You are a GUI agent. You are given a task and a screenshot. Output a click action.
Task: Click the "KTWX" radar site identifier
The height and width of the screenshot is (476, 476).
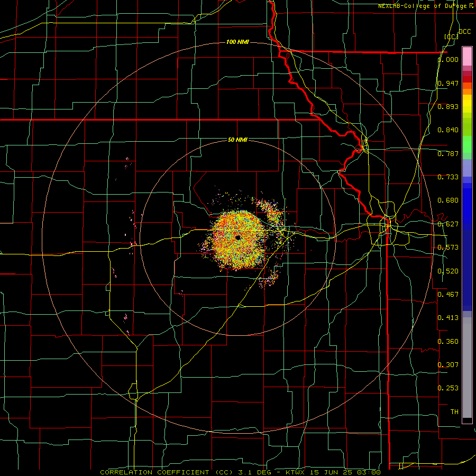(295, 472)
